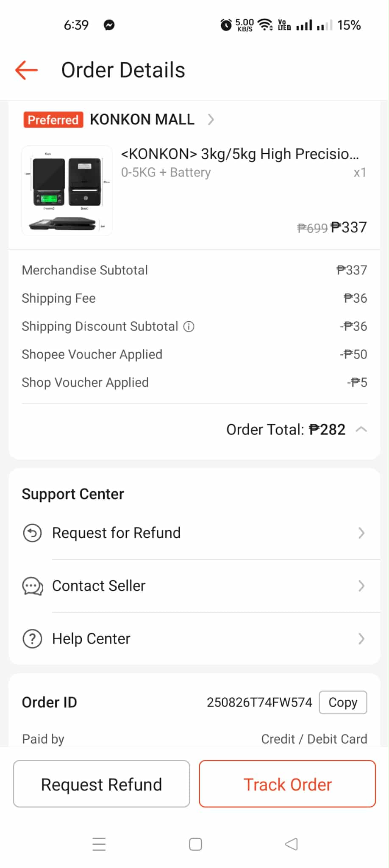This screenshot has width=389, height=868.
Task: Open KONKON MALL shop chevron
Action: 211,120
